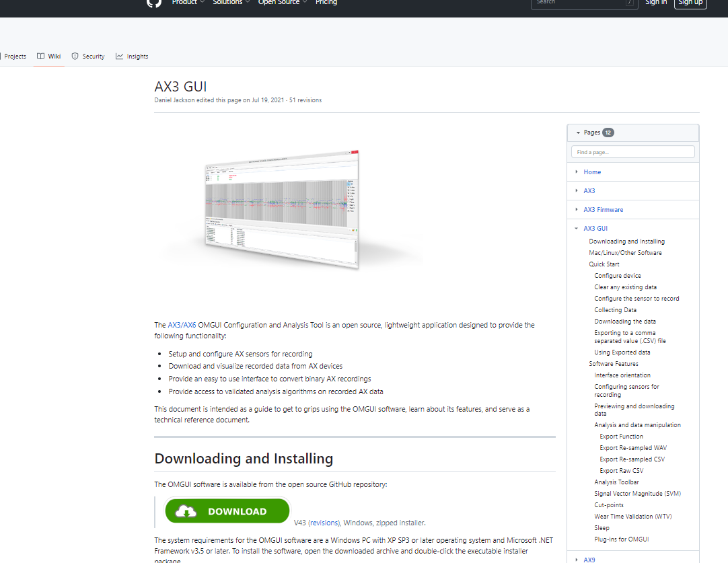The height and width of the screenshot is (563, 728).
Task: Collapse the AX3 GUI entry arrow
Action: click(x=576, y=228)
